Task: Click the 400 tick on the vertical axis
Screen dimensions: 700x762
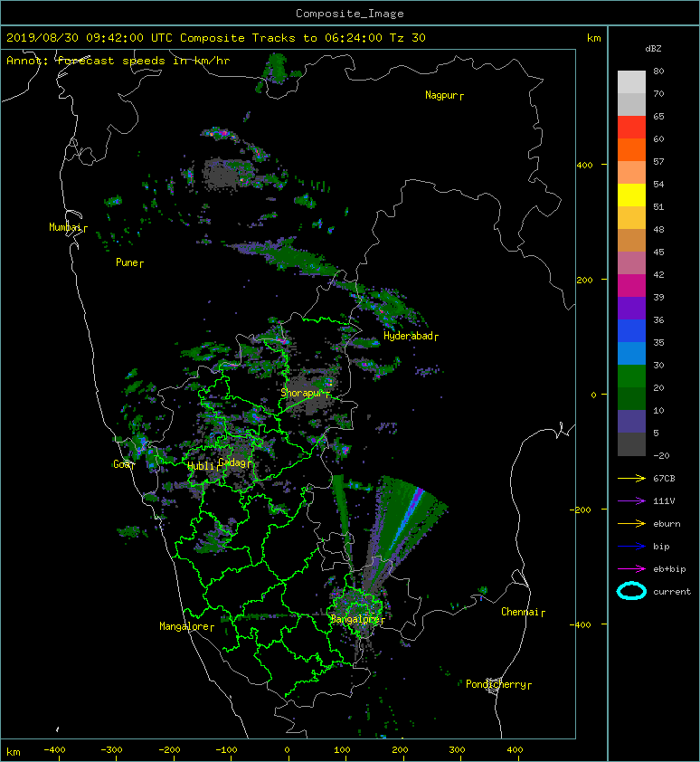Action: coord(584,166)
